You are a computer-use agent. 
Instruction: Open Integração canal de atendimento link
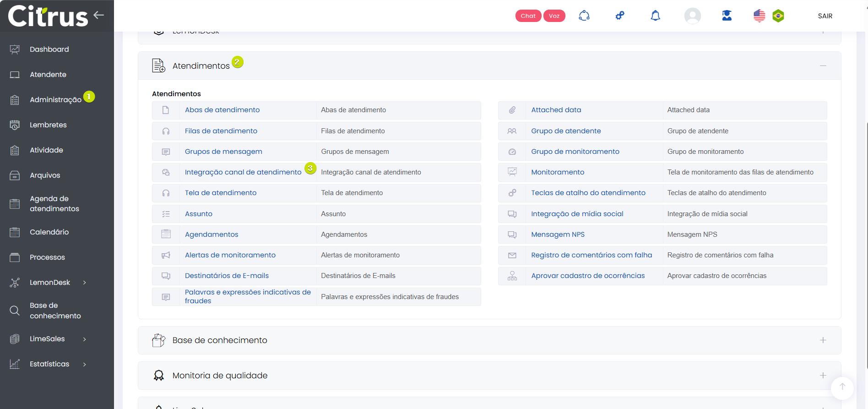(x=243, y=172)
